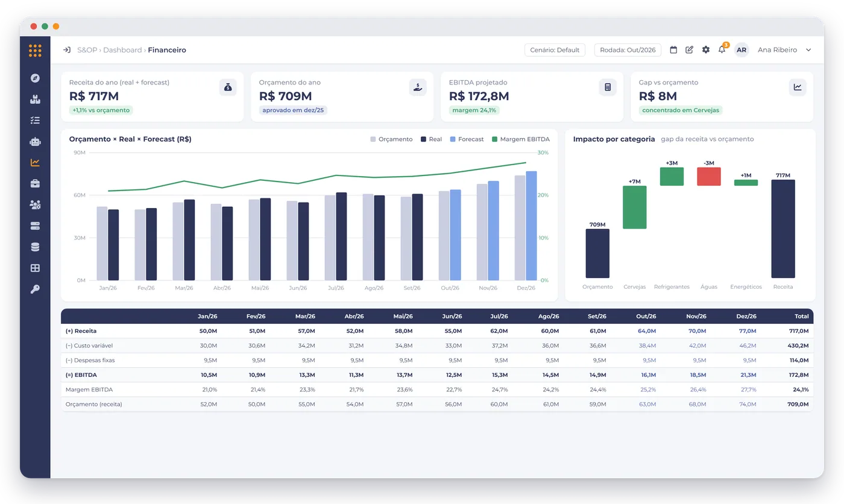The height and width of the screenshot is (504, 844).
Task: Click the 'Total' column header in table
Action: point(802,317)
